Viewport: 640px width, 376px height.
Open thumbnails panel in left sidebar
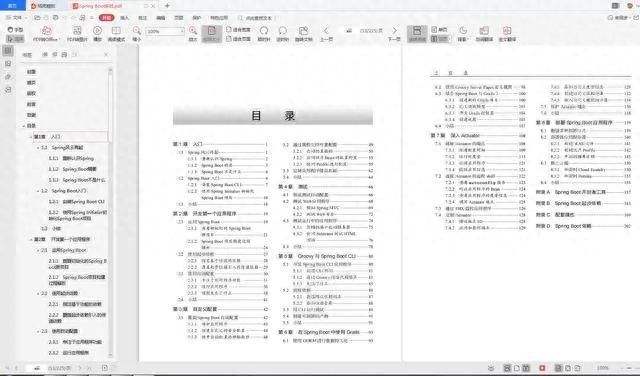point(8,64)
